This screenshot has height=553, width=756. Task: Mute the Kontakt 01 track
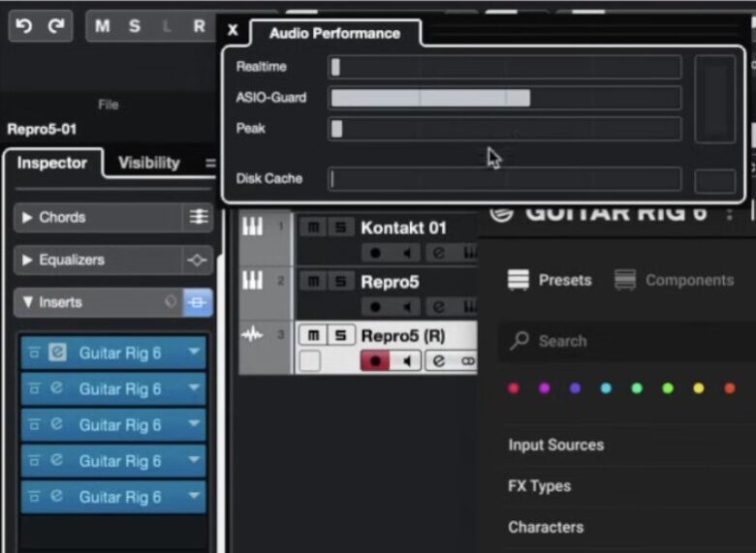(x=312, y=228)
